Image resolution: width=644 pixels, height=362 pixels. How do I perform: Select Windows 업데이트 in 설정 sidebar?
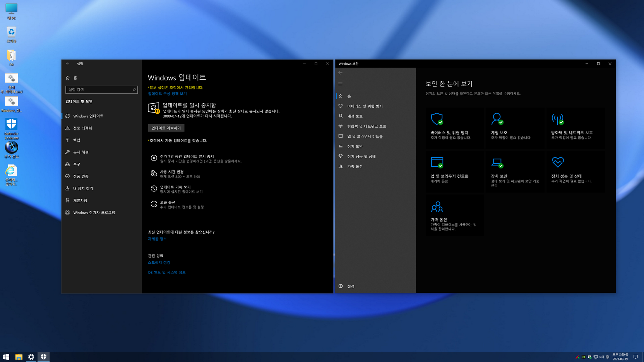(x=101, y=116)
